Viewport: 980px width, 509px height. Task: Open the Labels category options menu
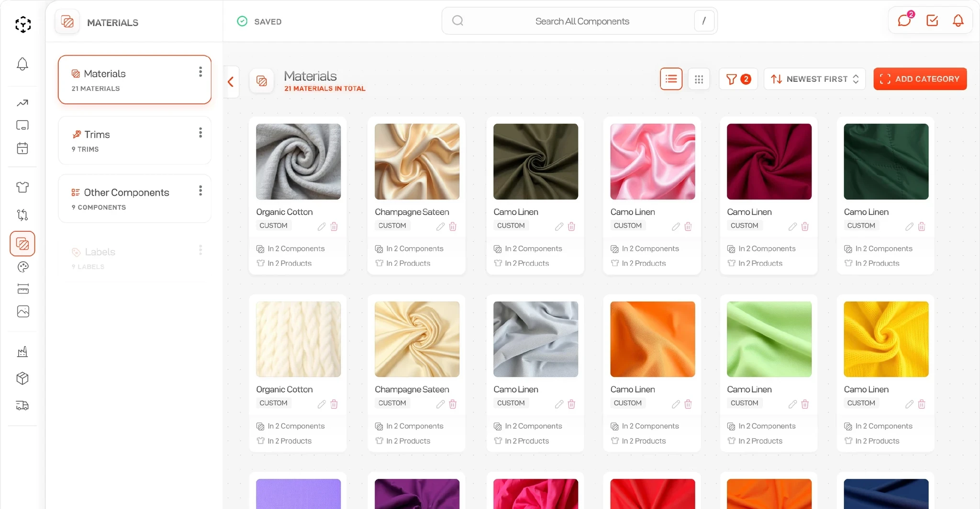(200, 250)
